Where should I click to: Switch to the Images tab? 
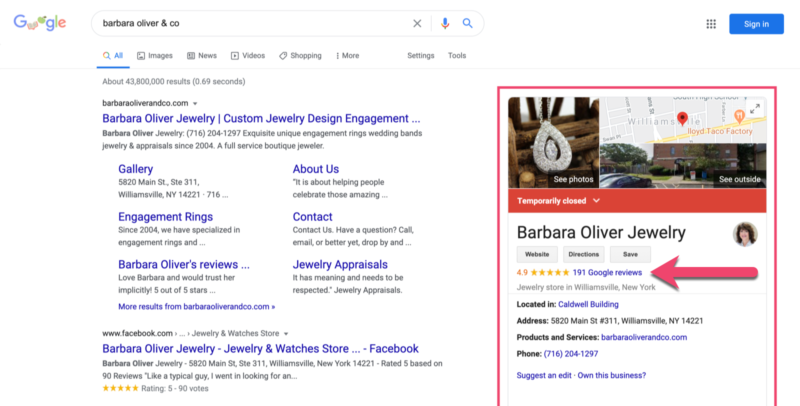click(x=155, y=56)
